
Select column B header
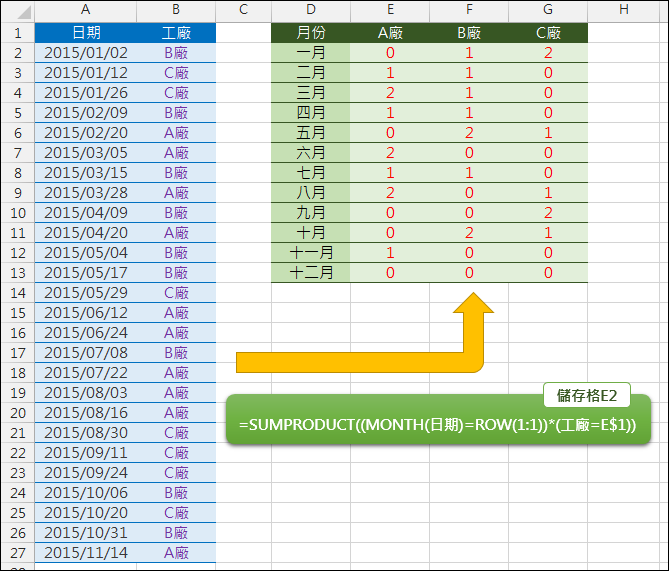point(176,10)
